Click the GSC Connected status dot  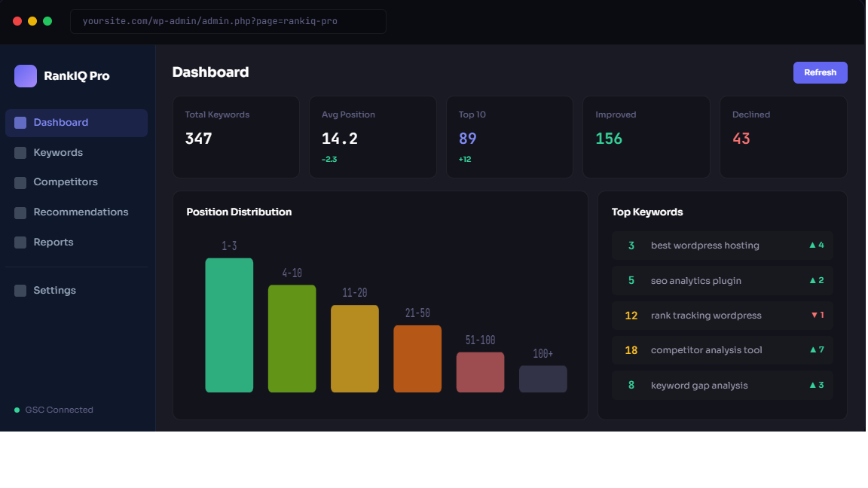(16, 410)
